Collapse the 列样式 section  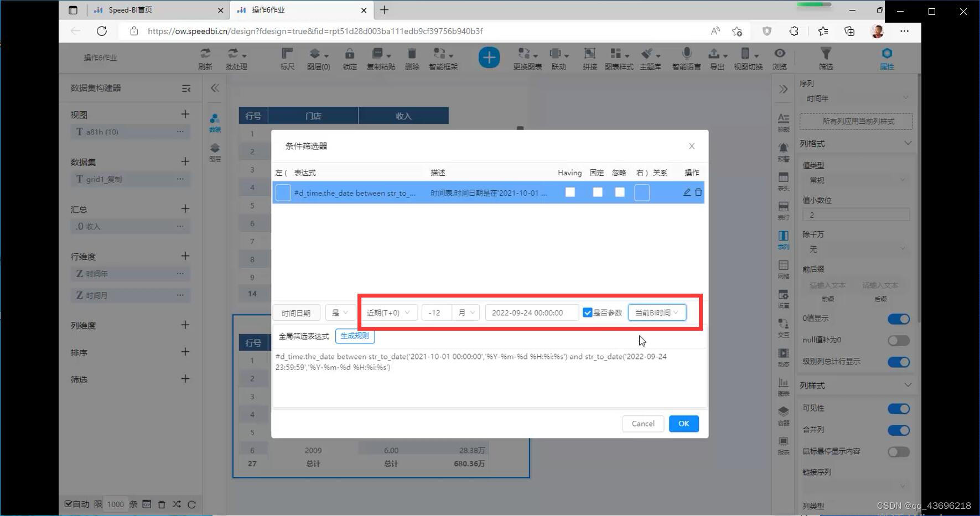(x=908, y=385)
